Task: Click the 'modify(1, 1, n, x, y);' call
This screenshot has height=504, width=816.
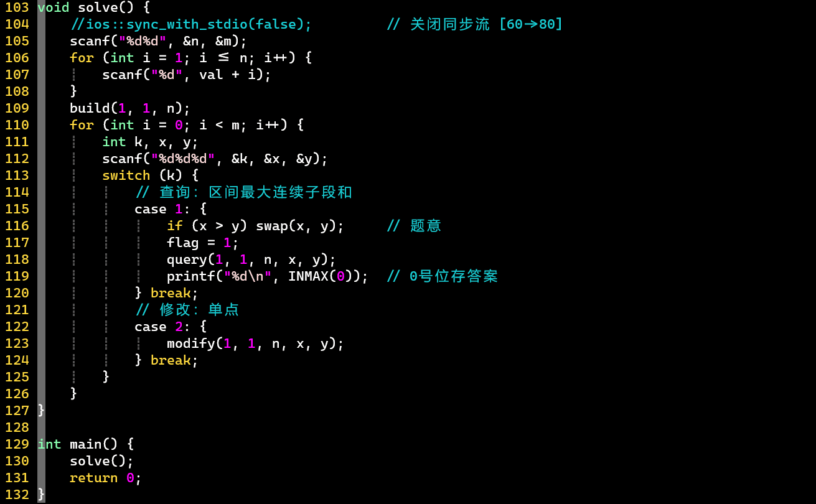Action: [x=256, y=343]
